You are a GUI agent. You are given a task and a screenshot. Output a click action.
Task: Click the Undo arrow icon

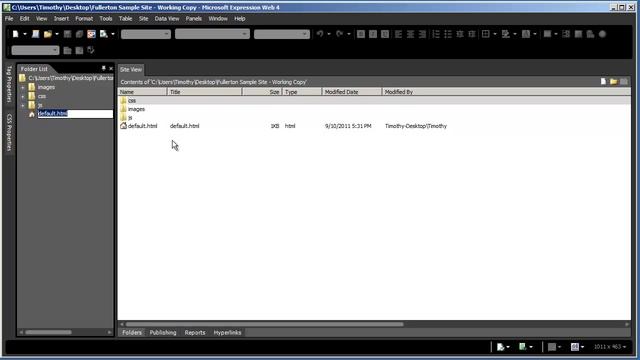tap(320, 34)
